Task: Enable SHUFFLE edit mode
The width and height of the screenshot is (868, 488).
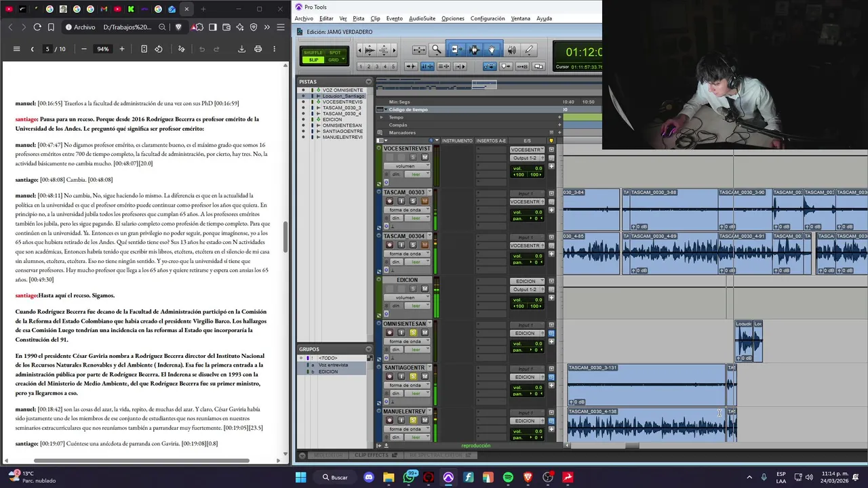Action: click(x=313, y=52)
